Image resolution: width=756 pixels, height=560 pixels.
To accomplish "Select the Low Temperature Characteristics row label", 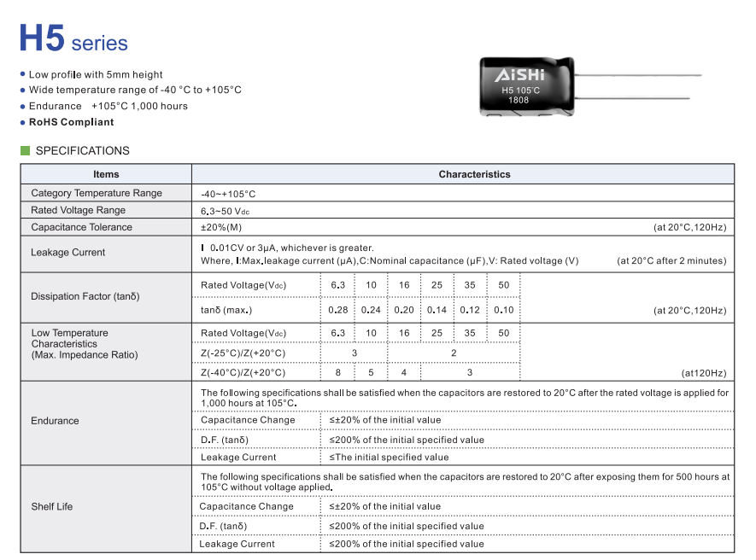I will pos(82,344).
